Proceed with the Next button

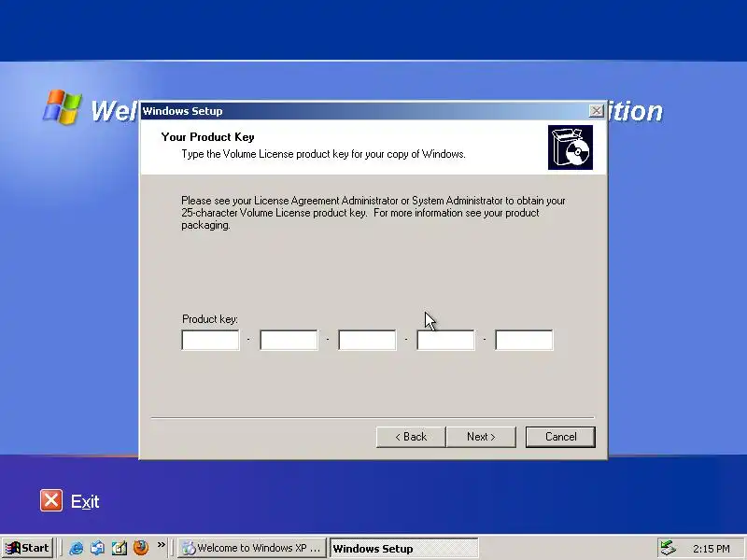tap(481, 437)
